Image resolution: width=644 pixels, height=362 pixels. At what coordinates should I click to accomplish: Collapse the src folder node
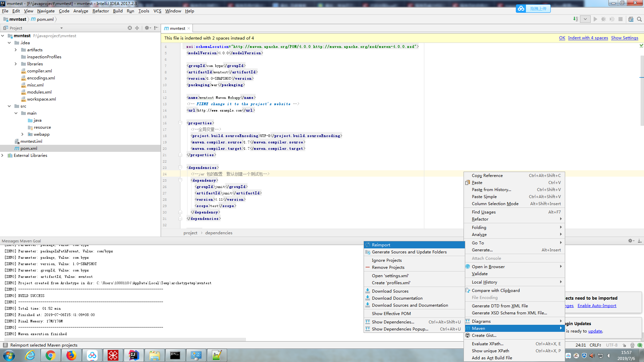pyautogui.click(x=9, y=106)
